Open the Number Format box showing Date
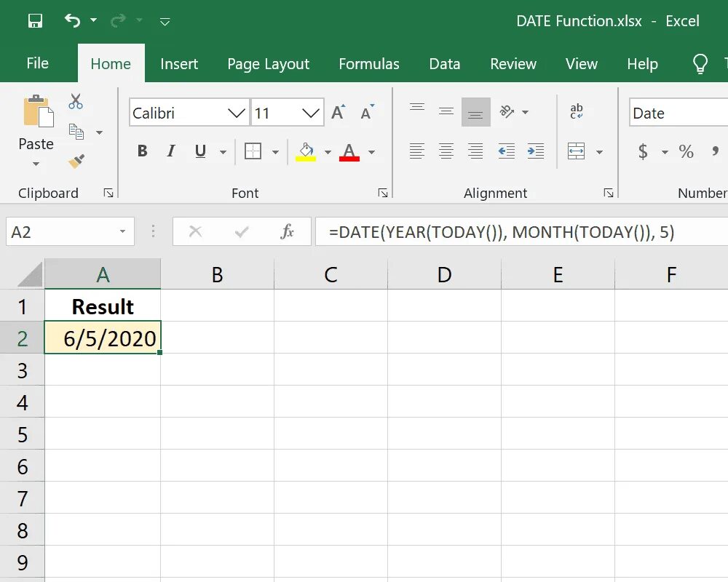Viewport: 728px width, 582px height. 678,112
